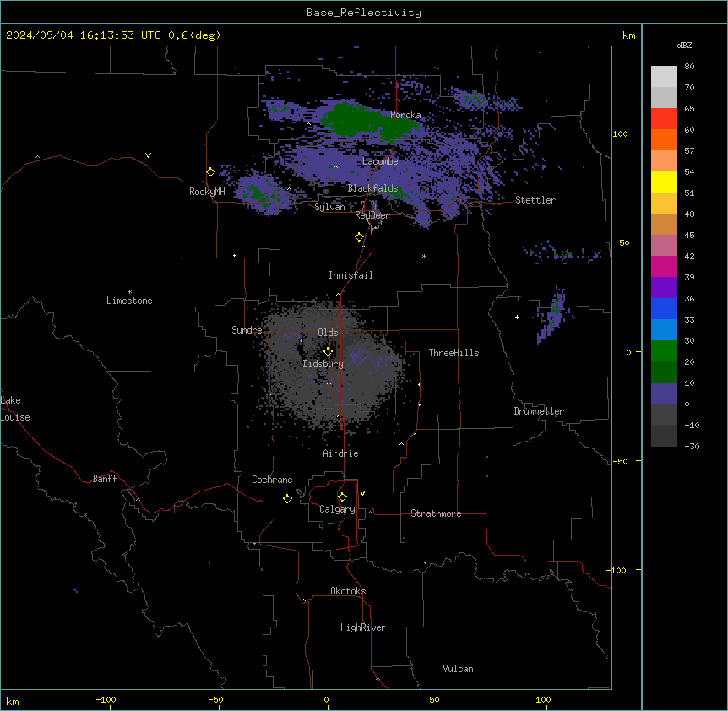Click the asterisk marker above Limestone

coord(129,292)
